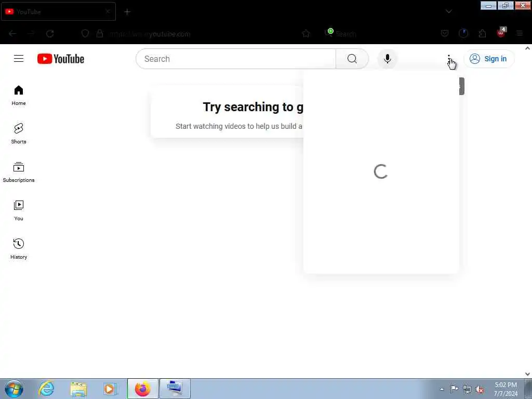Open the You section
Image resolution: width=532 pixels, height=399 pixels.
click(19, 210)
